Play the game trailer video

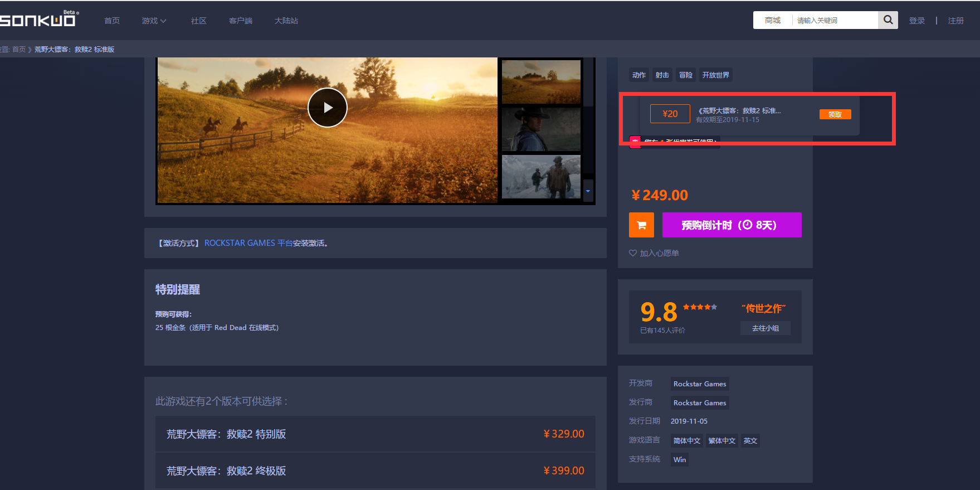point(328,108)
